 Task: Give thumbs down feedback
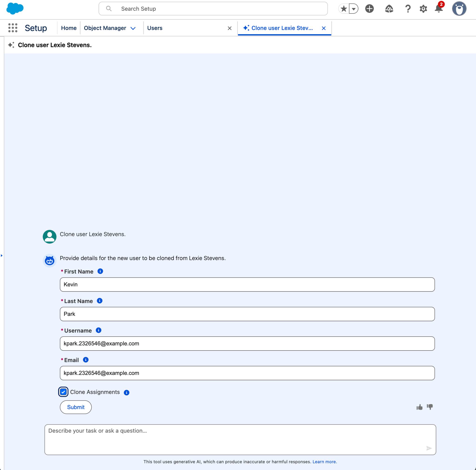coord(430,407)
